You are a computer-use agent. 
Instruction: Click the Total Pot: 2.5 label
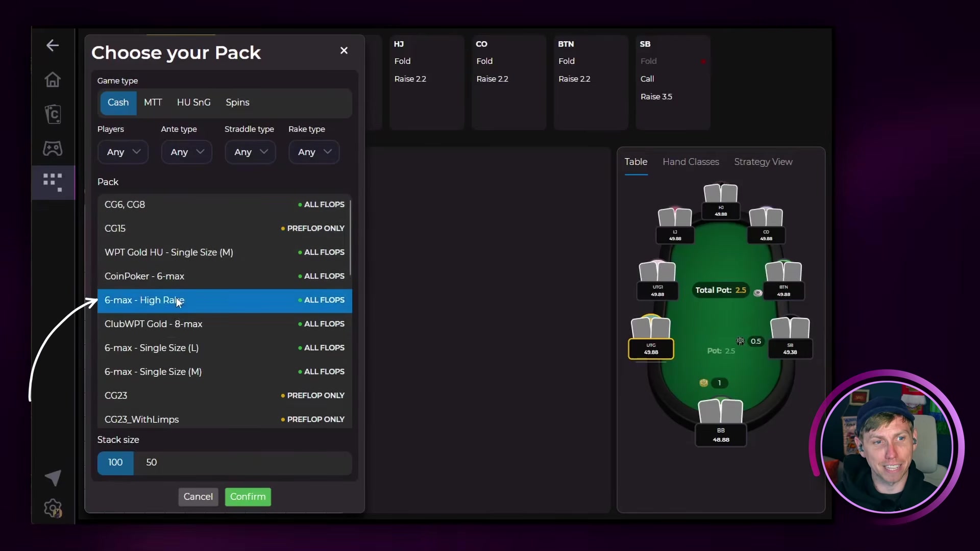coord(721,290)
